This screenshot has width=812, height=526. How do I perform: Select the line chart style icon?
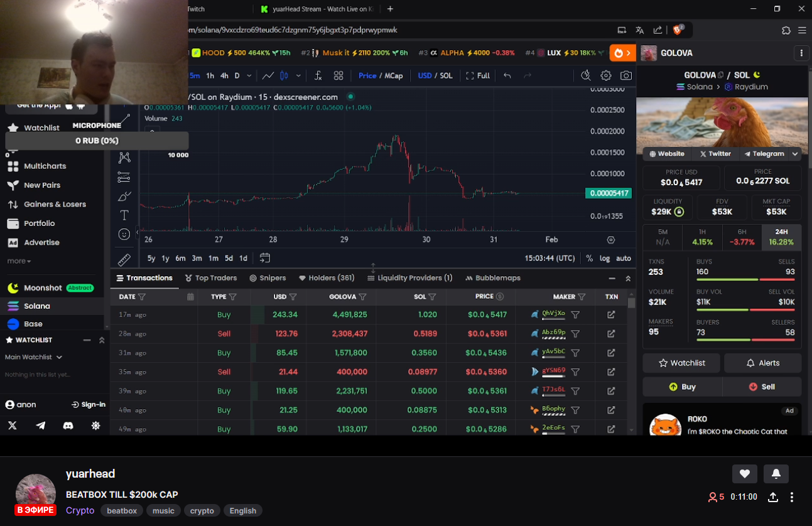(x=268, y=76)
